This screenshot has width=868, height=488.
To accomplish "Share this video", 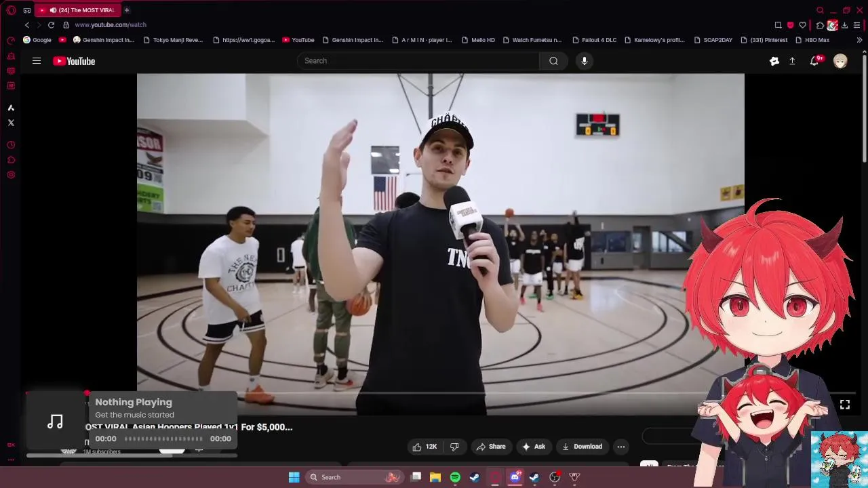I will [x=491, y=447].
